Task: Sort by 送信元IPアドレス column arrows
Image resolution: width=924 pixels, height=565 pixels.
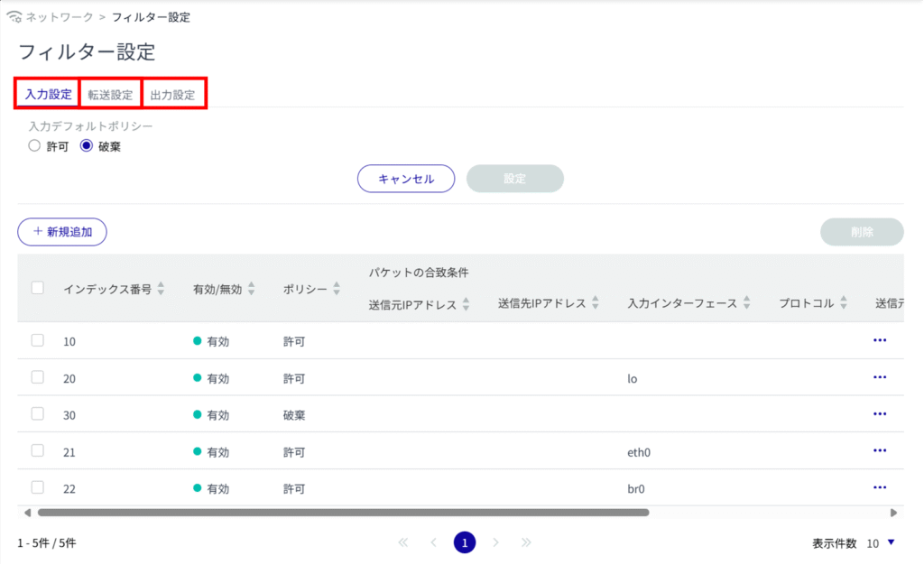Action: (x=466, y=304)
